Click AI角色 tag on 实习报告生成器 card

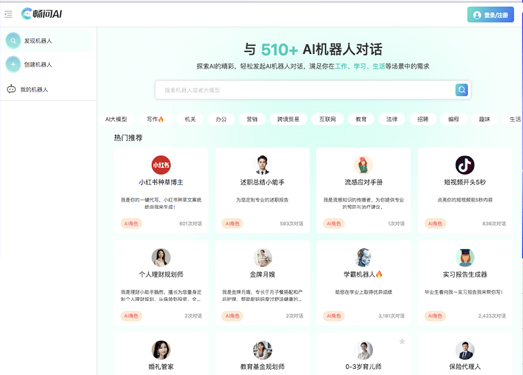(x=435, y=316)
